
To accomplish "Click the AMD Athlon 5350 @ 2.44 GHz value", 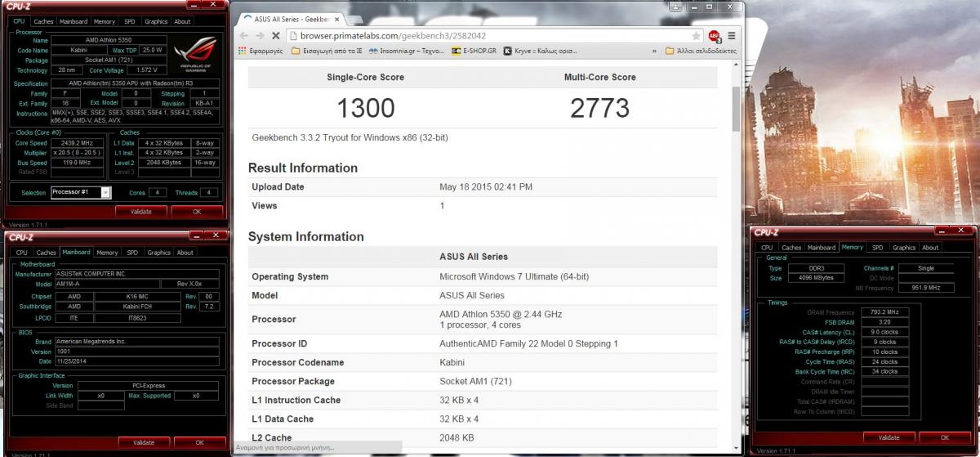I will tap(501, 314).
